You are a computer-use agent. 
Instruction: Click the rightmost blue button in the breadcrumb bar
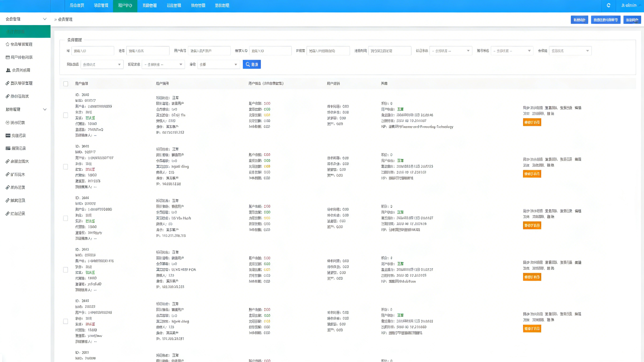pos(632,20)
